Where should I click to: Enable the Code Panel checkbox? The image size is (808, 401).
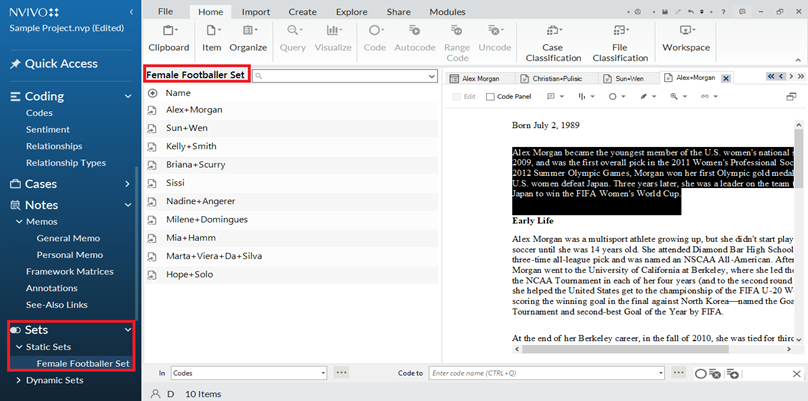point(491,96)
